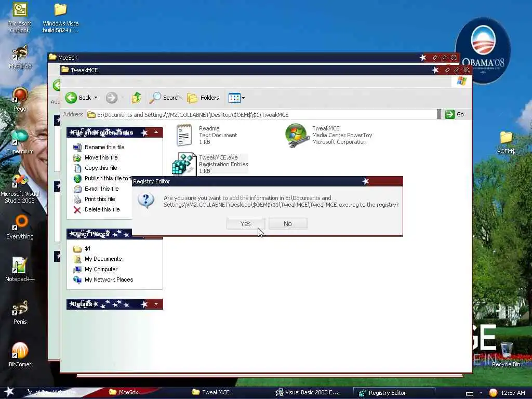The height and width of the screenshot is (399, 532).
Task: Open Microsoft Outlook desktop icon
Action: pos(20,18)
